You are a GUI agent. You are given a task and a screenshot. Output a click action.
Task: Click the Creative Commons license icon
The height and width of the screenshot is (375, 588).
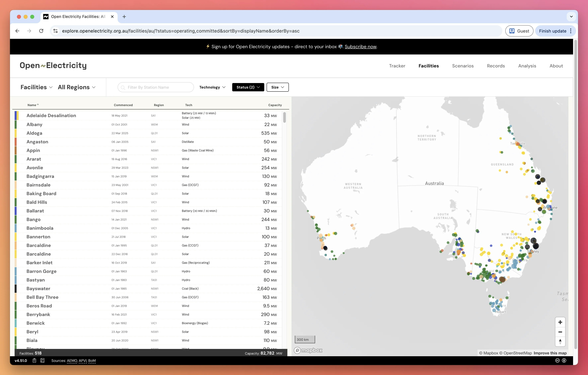coord(557,361)
